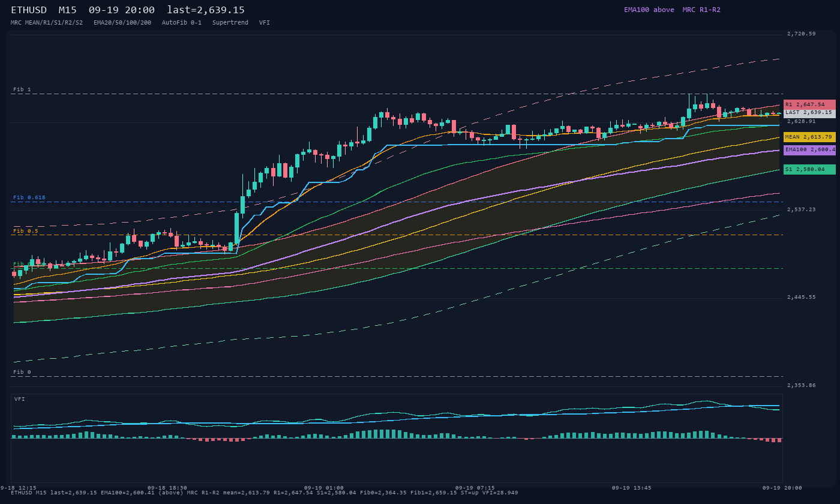Click the 09-18 18:30 time axis label

[167, 488]
